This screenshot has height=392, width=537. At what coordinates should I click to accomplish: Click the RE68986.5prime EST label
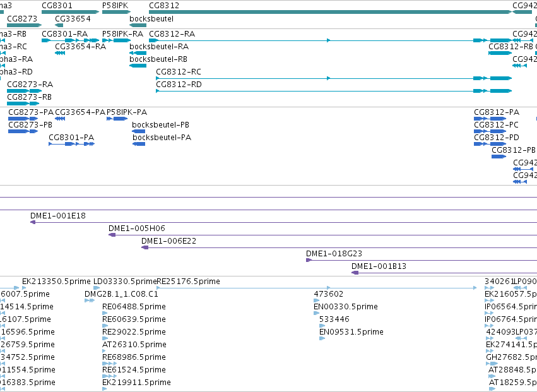(134, 358)
